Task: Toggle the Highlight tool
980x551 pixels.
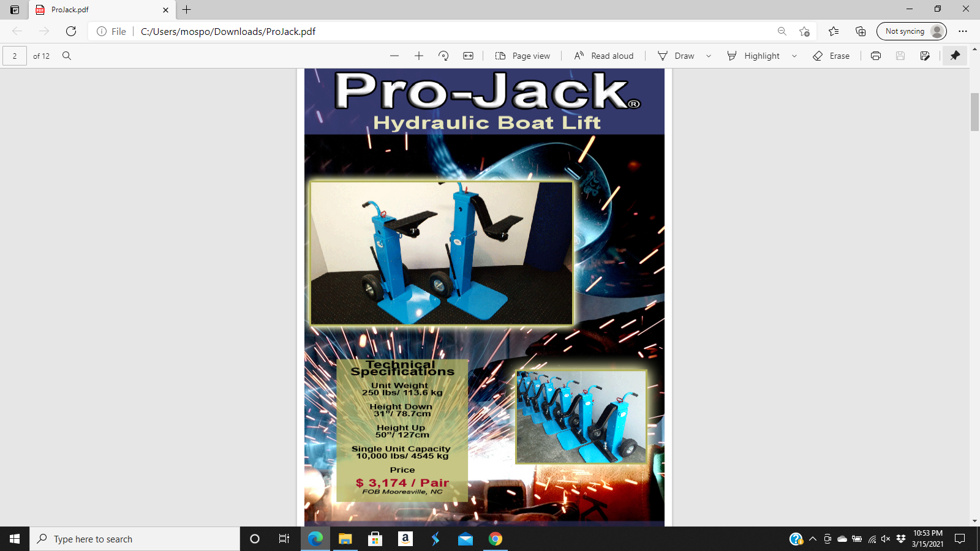Action: tap(753, 56)
